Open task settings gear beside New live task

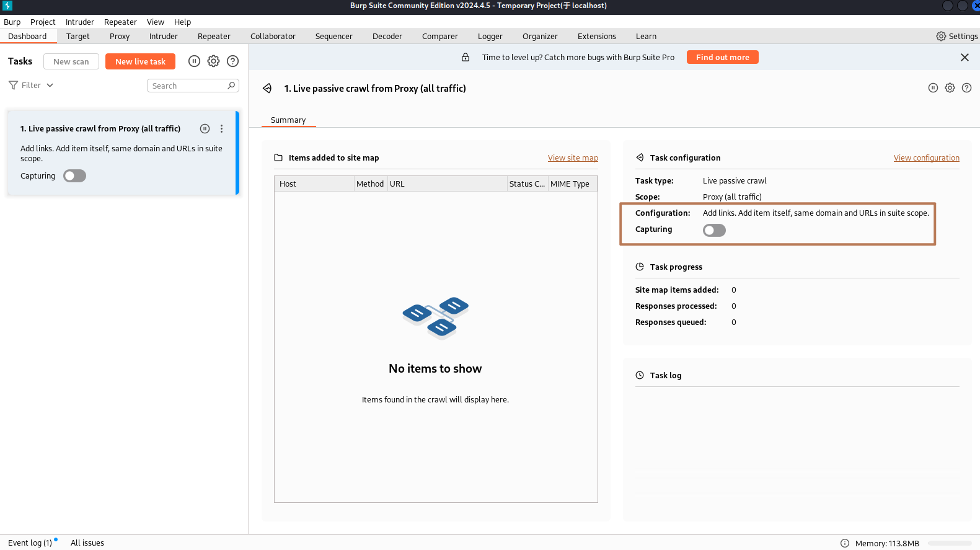pos(213,61)
